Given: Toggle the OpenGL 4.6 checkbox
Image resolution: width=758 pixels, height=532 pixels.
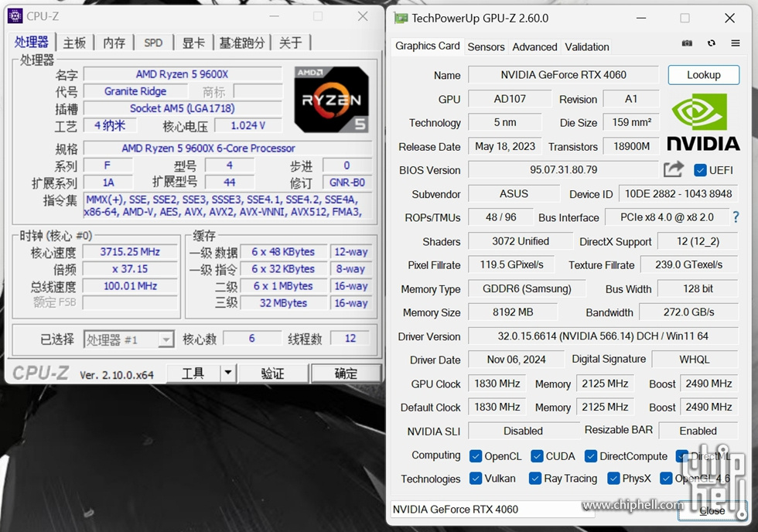Looking at the screenshot, I should [666, 479].
